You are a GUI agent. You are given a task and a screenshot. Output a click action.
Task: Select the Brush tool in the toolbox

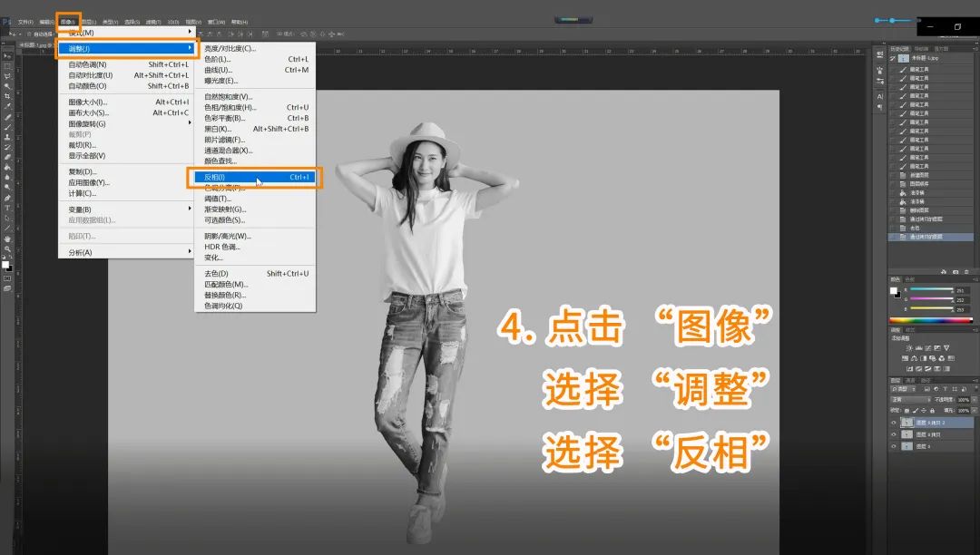click(x=7, y=127)
